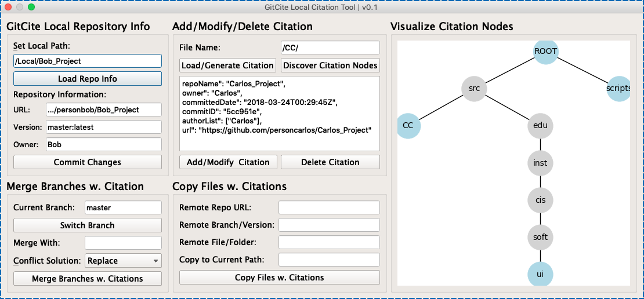
Task: Click the soft node in the tree
Action: [540, 237]
